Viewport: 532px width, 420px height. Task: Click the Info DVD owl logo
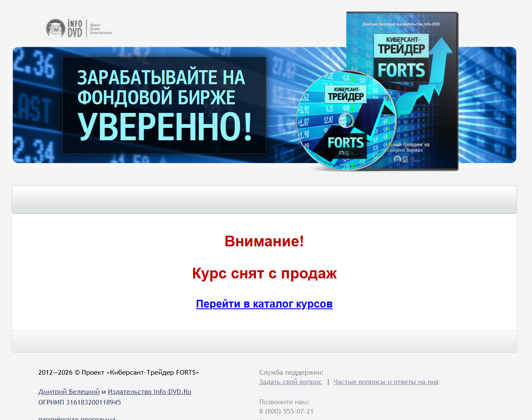pos(79,28)
